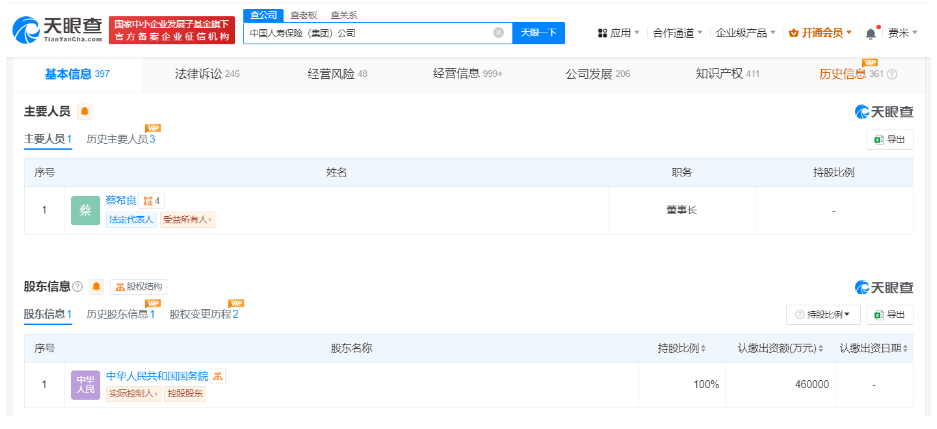The height and width of the screenshot is (429, 937).
Task: Select the 股东信息 1 sub-tab
Action: [x=48, y=314]
